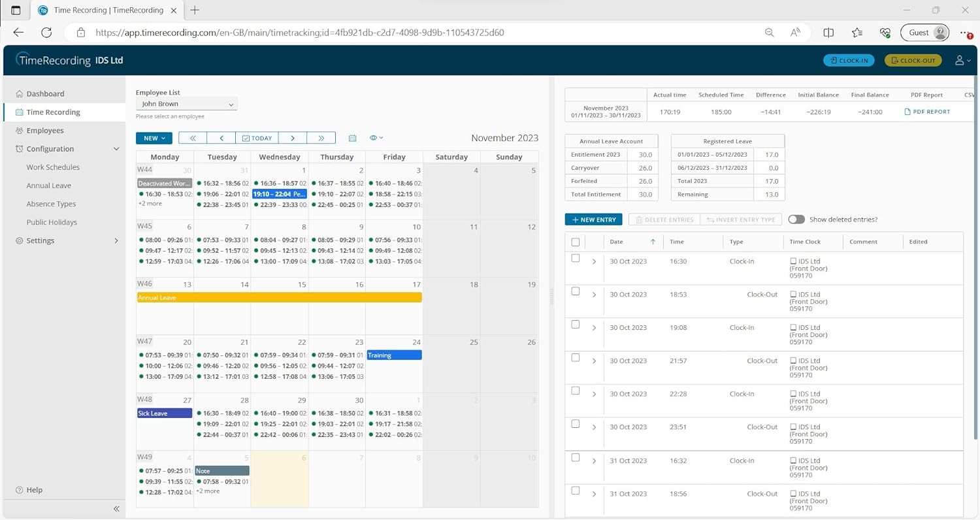This screenshot has height=520, width=980.
Task: Check the 30 Oct 16:30 entry checkbox
Action: 575,258
